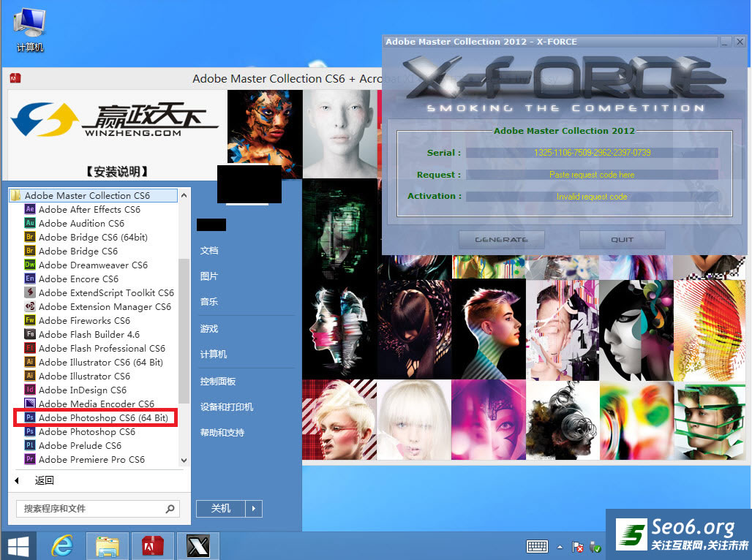Viewport: 752px width, 560px height.
Task: Open the ExtendScript Toolkit CS6 icon
Action: click(30, 292)
